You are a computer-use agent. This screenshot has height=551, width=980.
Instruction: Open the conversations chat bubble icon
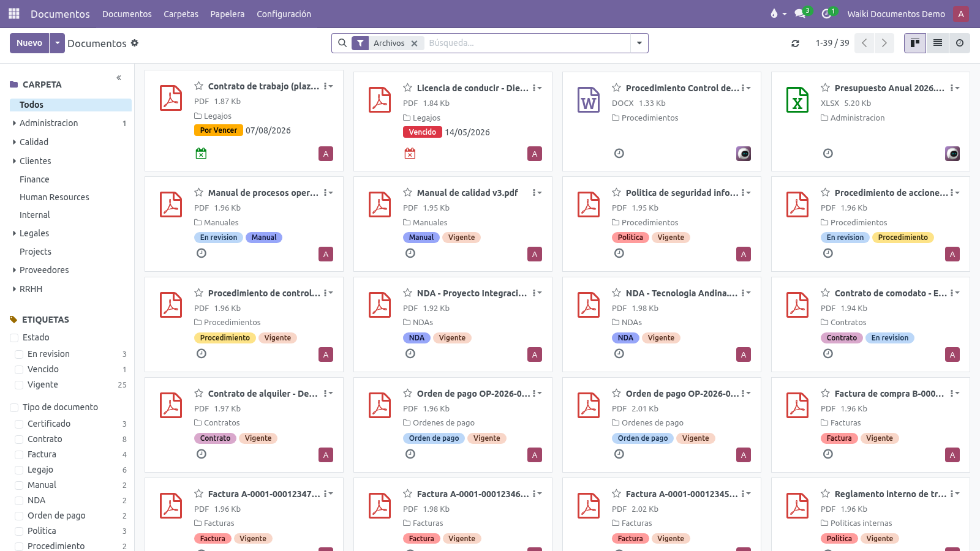(x=800, y=13)
